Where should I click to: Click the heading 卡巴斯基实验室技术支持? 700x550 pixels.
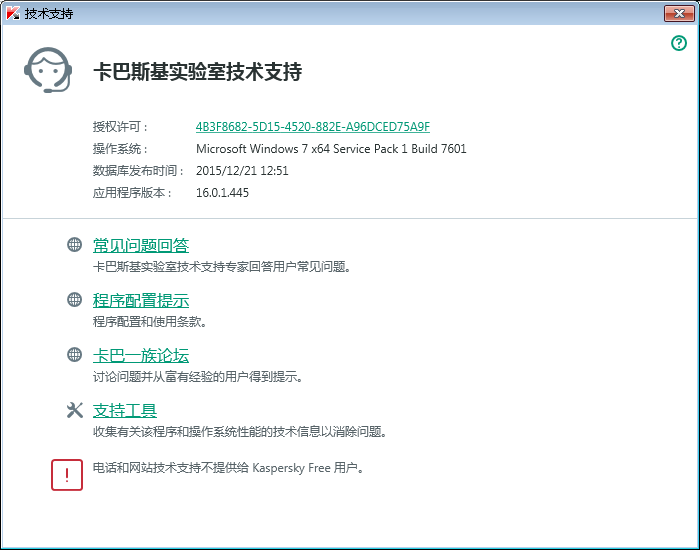coord(197,71)
